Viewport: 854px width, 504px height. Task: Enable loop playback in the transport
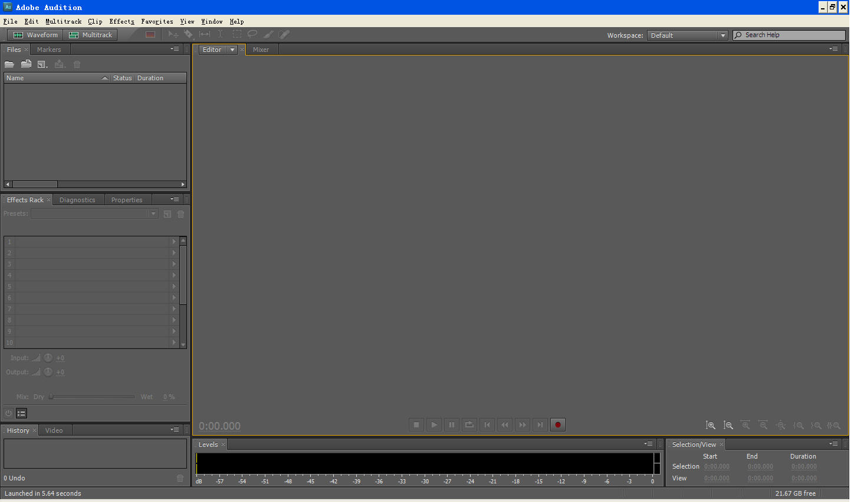469,424
